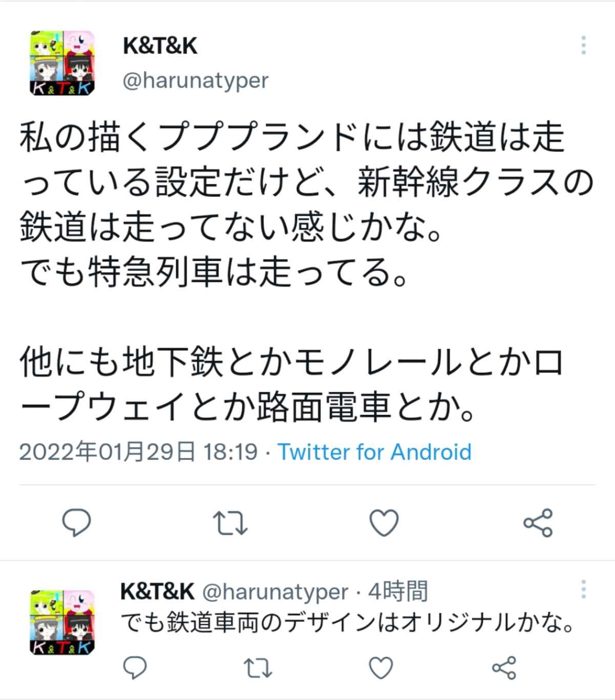View K&T&K avatar on reply tweet

click(62, 622)
